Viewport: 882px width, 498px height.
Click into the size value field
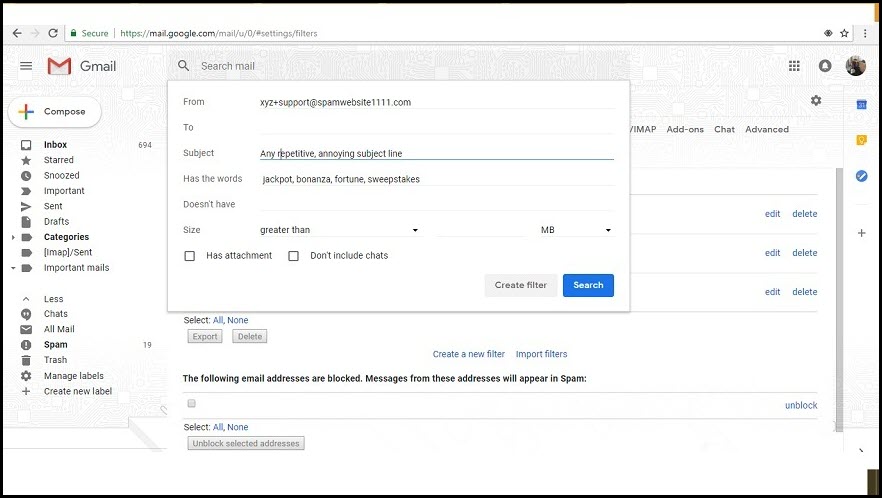coord(481,230)
